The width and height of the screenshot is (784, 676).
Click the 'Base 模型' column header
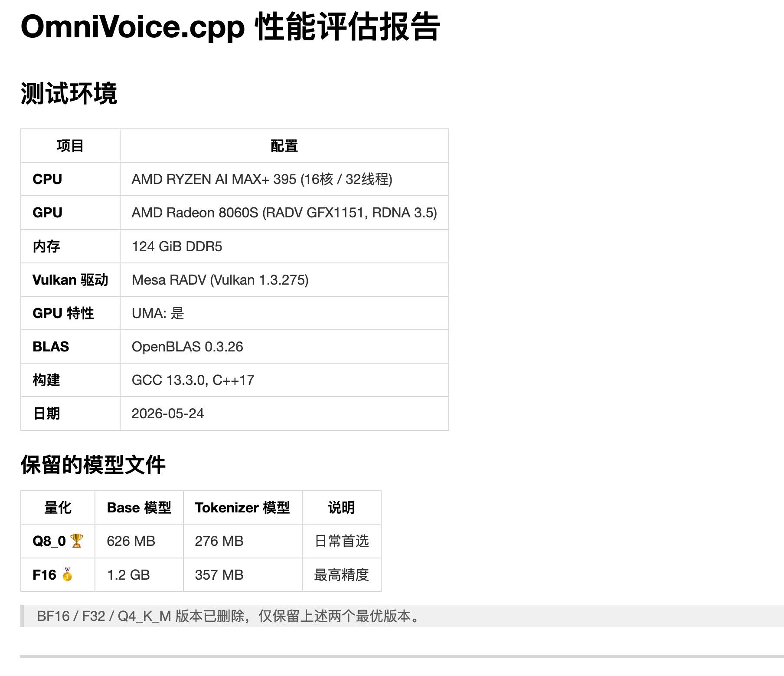click(x=139, y=508)
